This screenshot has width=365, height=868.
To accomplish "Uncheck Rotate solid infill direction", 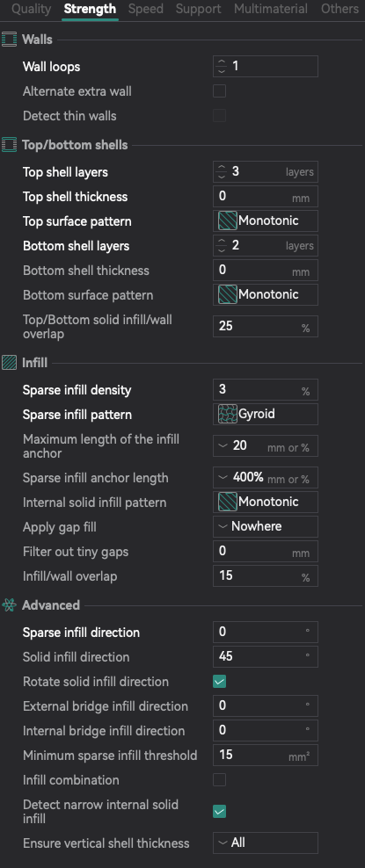I will click(x=219, y=682).
